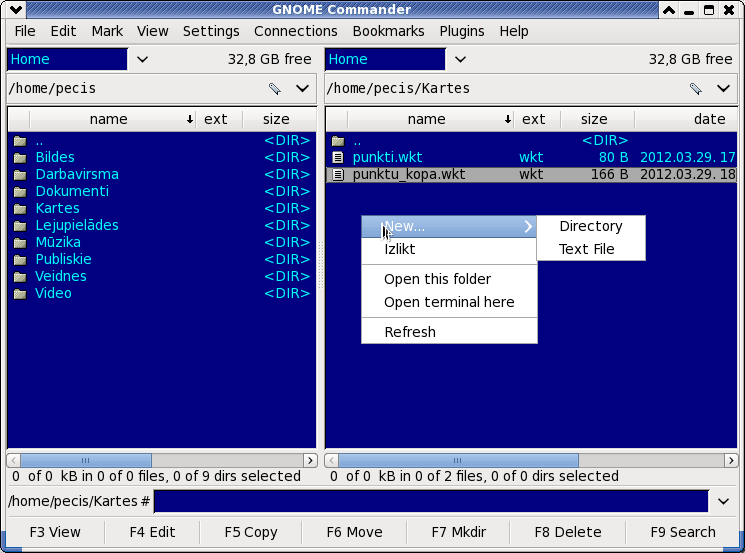Click the Bildes folder icon
The height and width of the screenshot is (553, 745).
(20, 158)
